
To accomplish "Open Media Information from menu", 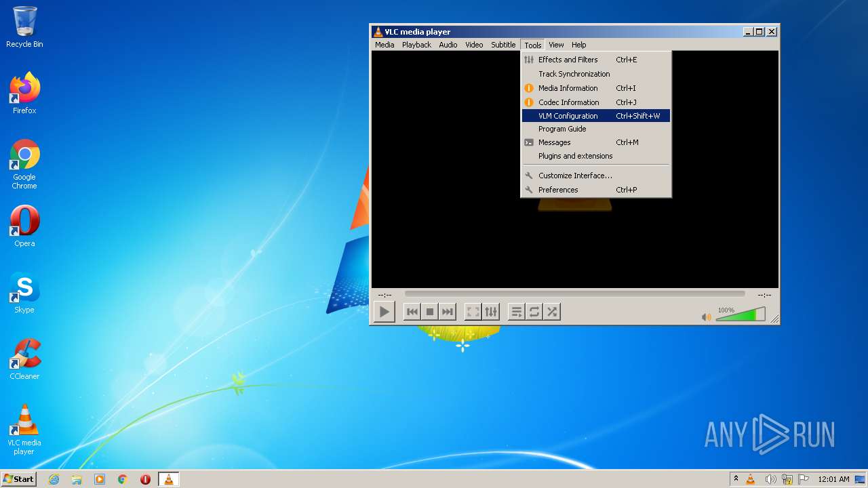I will click(596, 88).
